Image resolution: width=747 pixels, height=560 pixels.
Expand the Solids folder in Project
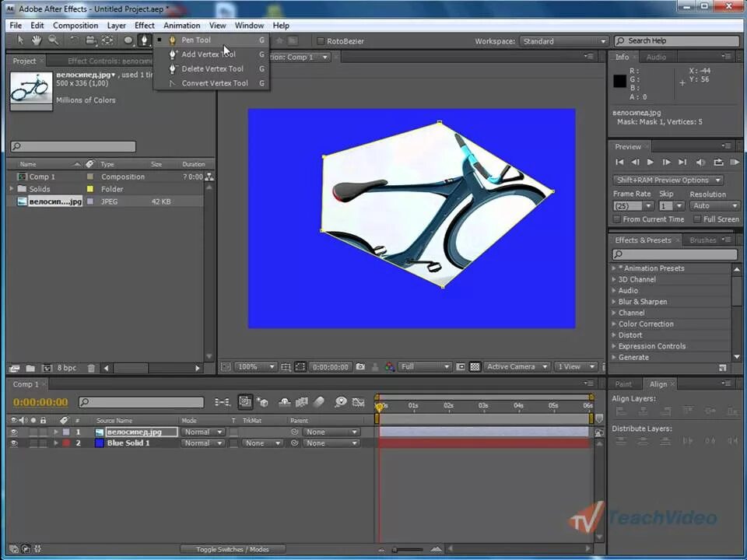(12, 189)
